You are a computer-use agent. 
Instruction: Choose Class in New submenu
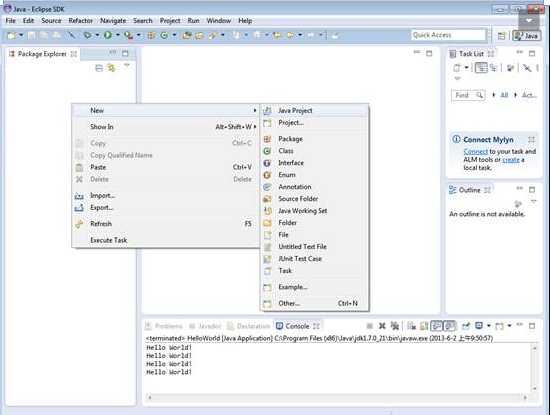tap(314, 151)
